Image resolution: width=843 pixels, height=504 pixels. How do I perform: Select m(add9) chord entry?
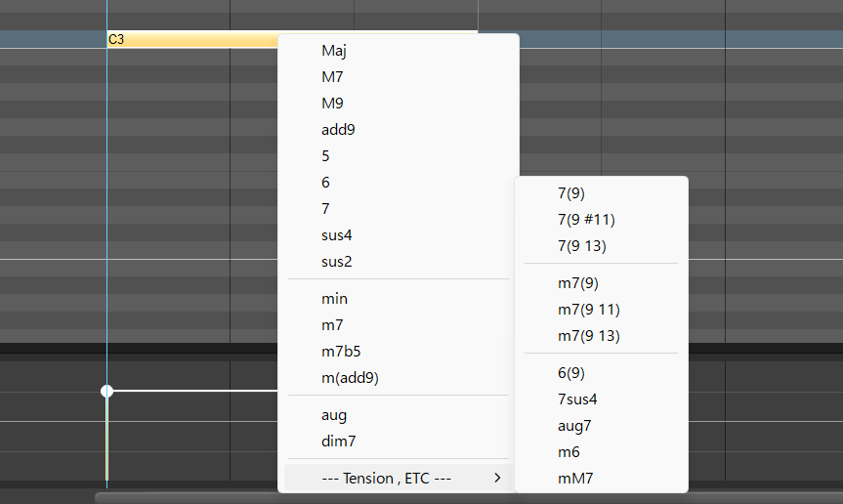tap(350, 378)
